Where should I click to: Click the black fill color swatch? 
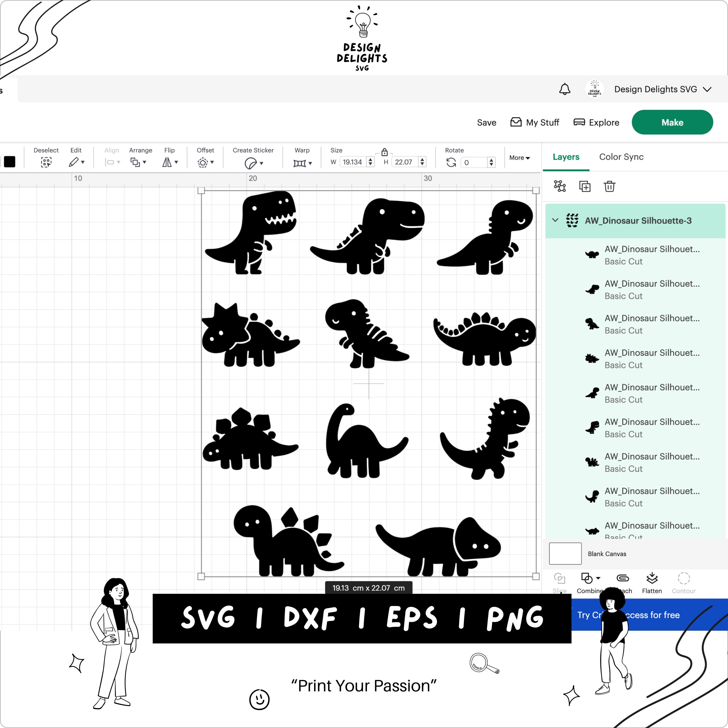point(10,162)
